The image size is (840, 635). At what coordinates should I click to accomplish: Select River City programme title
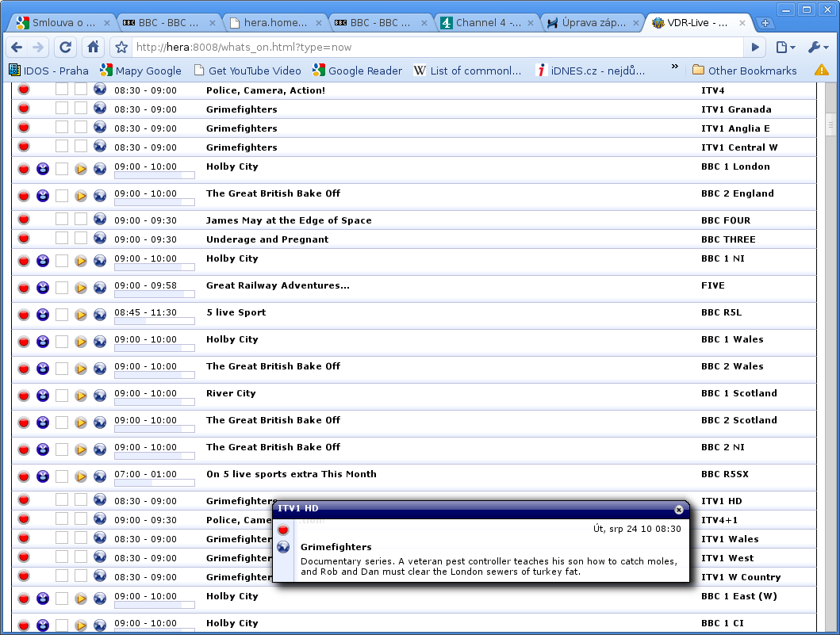231,393
